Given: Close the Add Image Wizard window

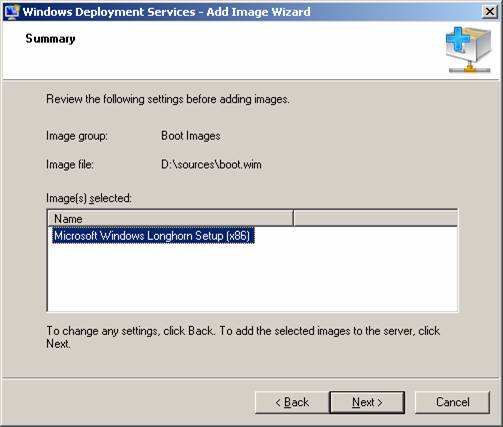Looking at the screenshot, I should click(x=490, y=12).
